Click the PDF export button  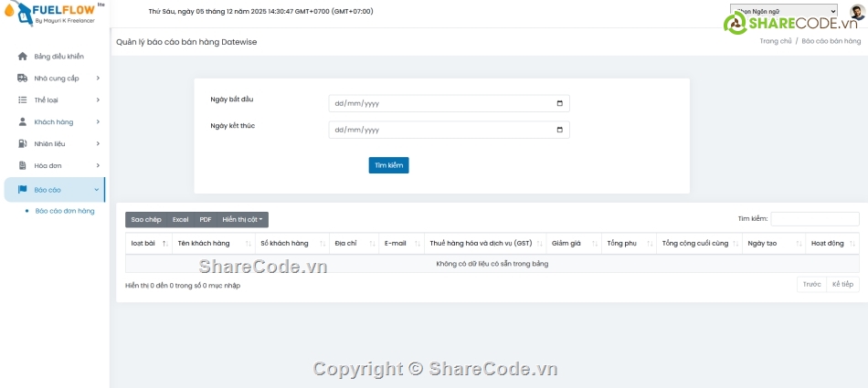pyautogui.click(x=206, y=220)
